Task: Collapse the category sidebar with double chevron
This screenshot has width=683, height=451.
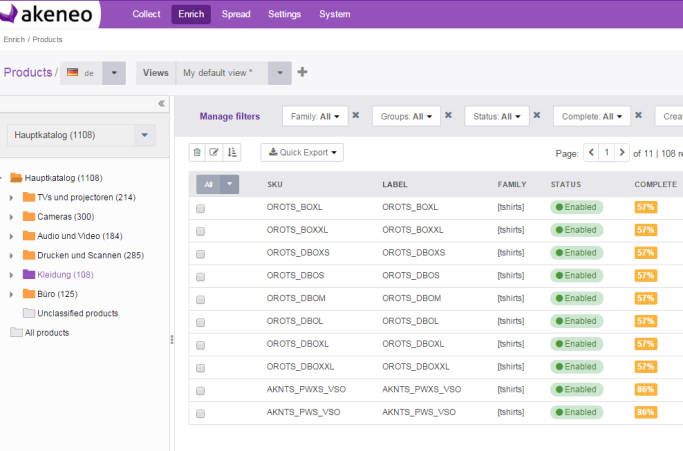Action: click(x=161, y=103)
